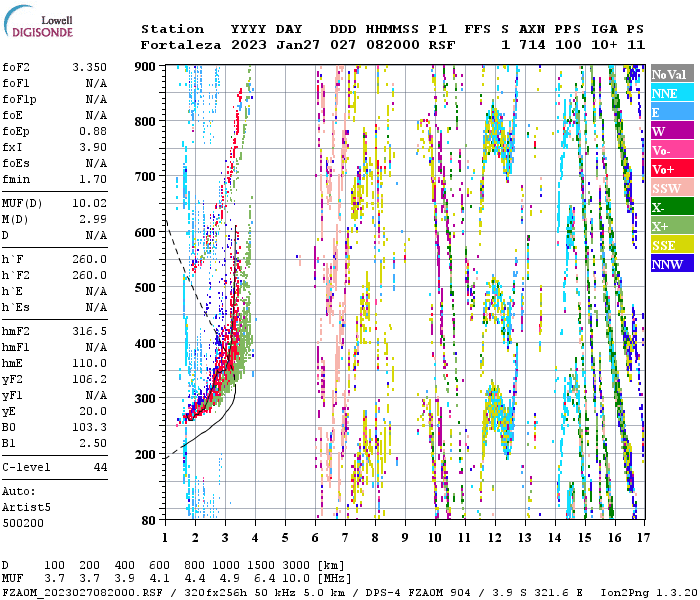Screen dimensions: 700x600
Task: Click the 12 MHz frequency axis label
Action: tap(495, 538)
